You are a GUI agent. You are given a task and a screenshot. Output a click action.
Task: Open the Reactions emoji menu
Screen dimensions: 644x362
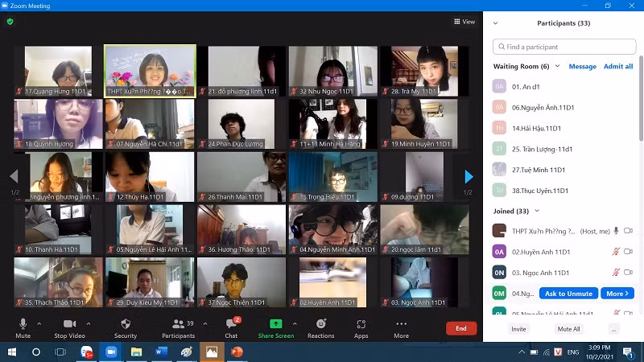320,323
